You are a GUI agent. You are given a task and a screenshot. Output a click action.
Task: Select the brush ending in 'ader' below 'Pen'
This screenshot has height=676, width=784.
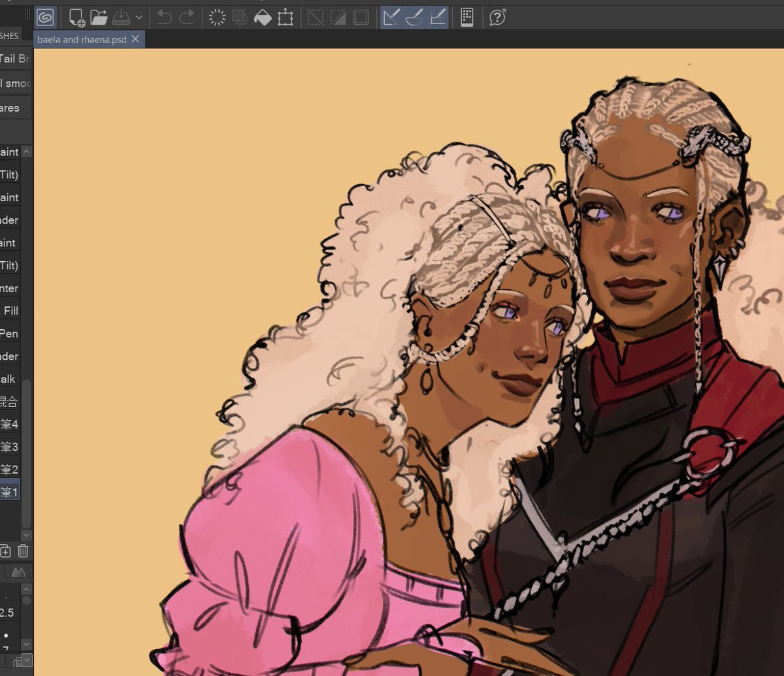10,356
